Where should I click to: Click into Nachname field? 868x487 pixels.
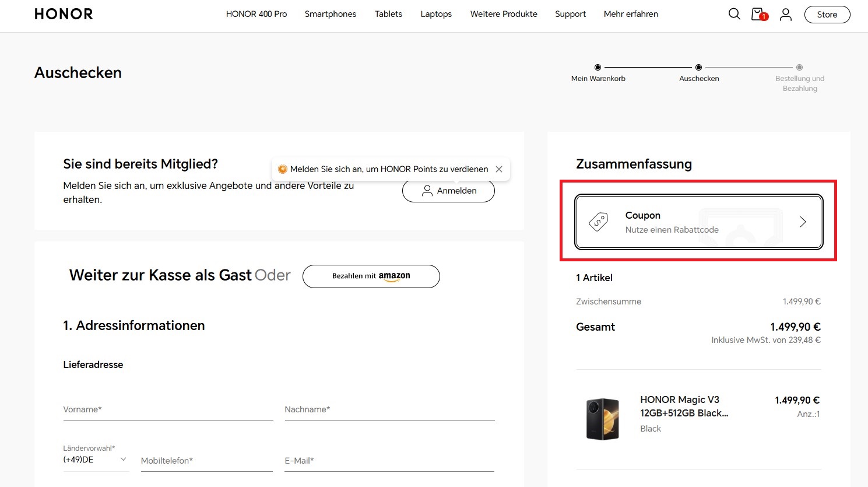tap(389, 409)
